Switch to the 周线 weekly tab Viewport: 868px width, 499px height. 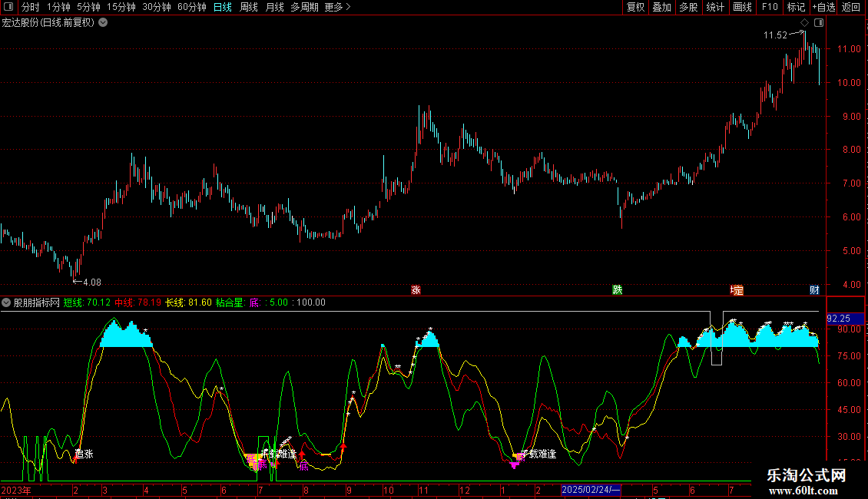click(249, 7)
